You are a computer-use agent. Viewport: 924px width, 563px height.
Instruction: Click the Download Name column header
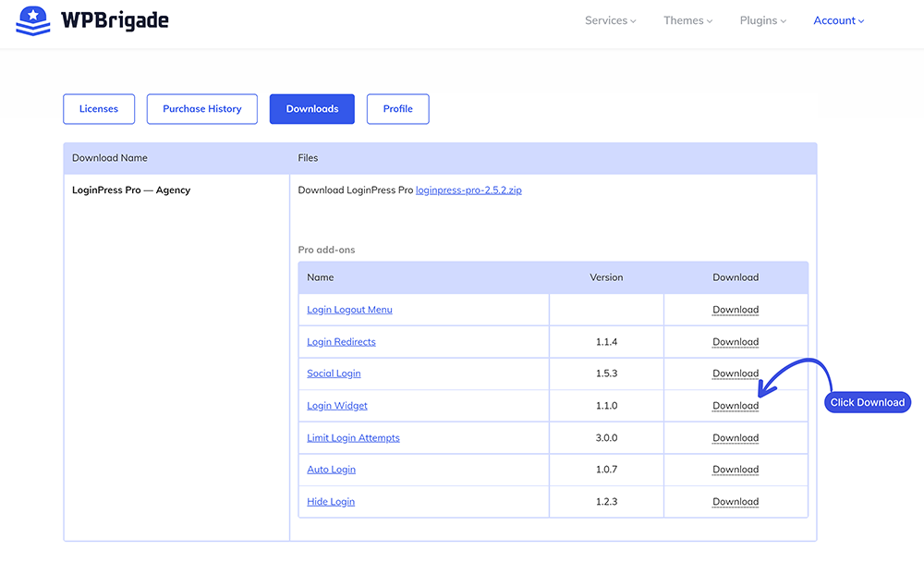(x=110, y=158)
